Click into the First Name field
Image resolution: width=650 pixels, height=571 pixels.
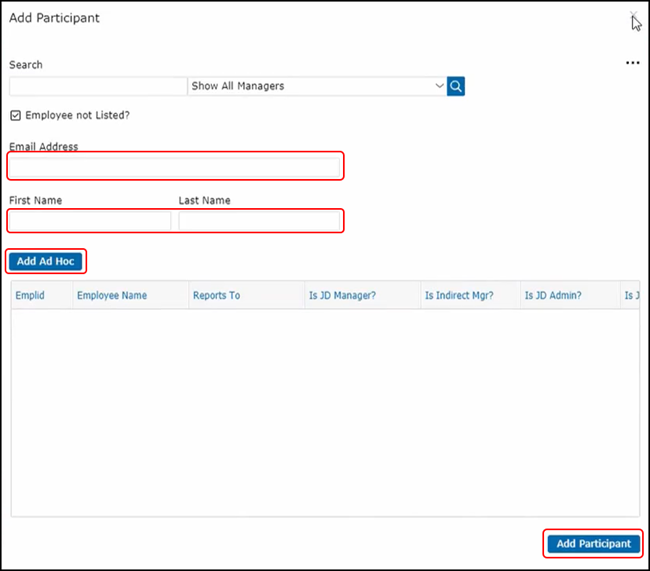(90, 220)
